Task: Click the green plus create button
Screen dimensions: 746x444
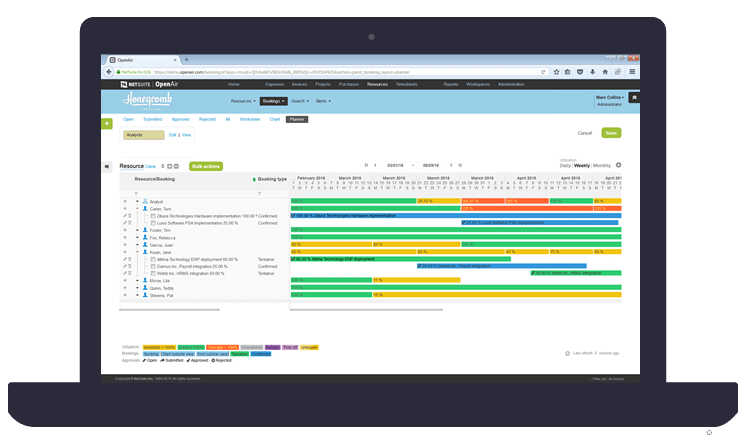Action: tap(107, 123)
